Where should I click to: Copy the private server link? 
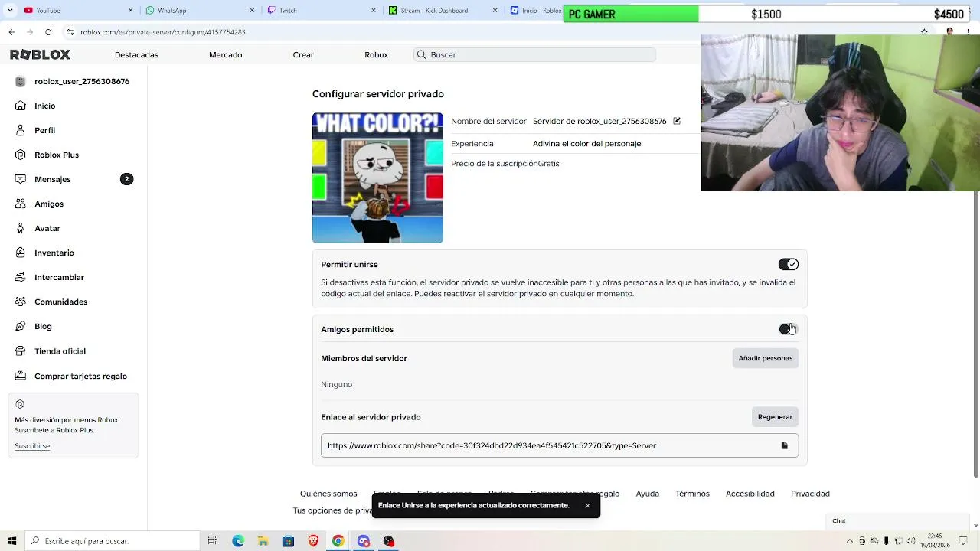(784, 445)
